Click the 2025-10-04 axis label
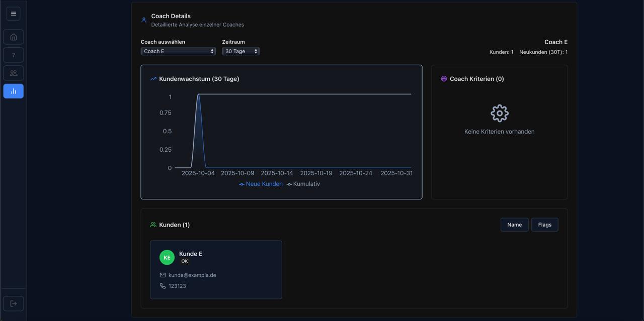The height and width of the screenshot is (321, 644). pos(198,173)
